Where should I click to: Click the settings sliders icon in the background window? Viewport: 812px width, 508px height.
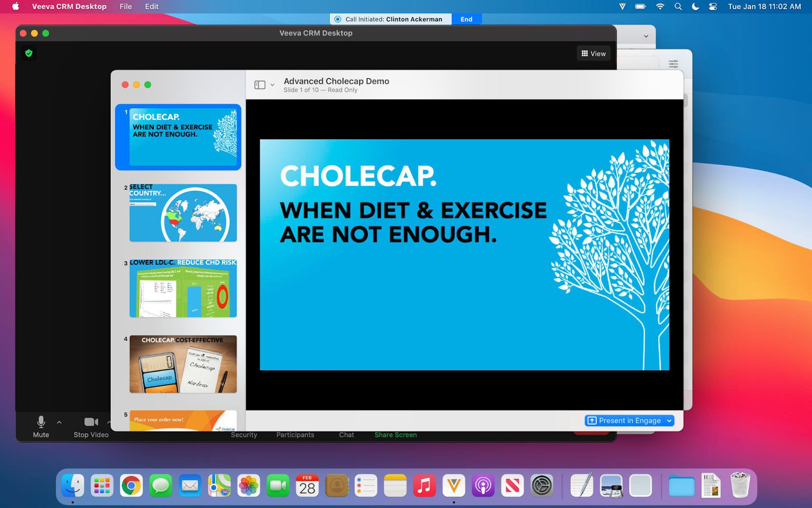[x=673, y=64]
